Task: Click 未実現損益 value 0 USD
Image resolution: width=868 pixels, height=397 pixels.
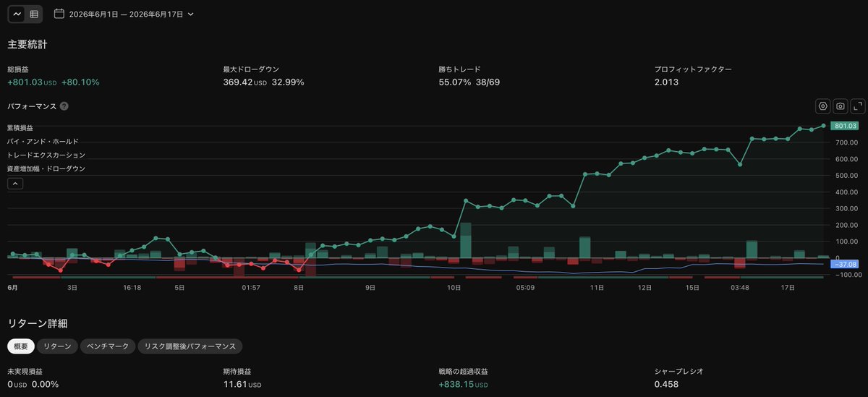Action: click(17, 384)
